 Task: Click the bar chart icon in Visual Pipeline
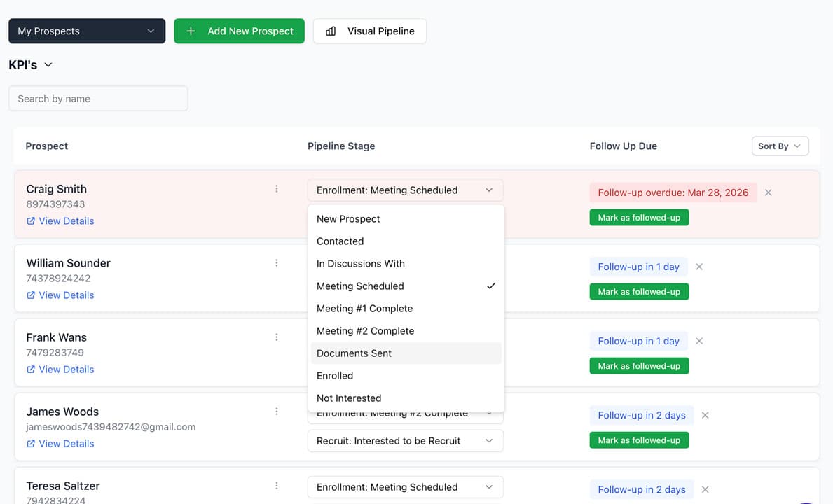coord(331,31)
